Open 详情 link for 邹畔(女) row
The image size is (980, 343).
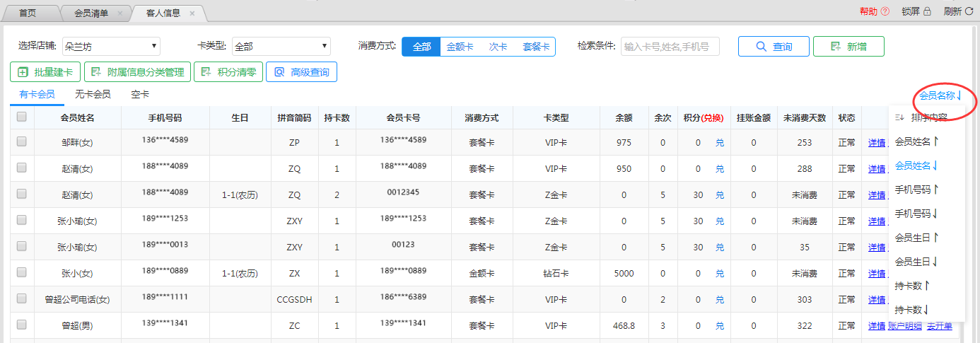point(877,143)
